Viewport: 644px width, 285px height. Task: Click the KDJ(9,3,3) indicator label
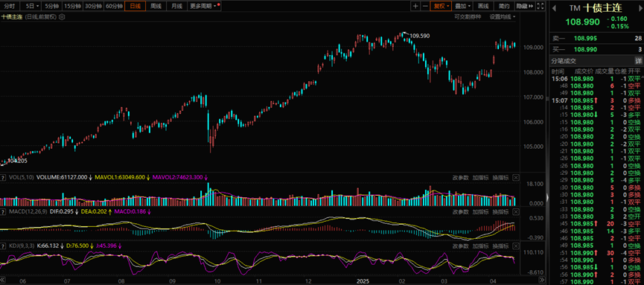[x=22, y=246]
